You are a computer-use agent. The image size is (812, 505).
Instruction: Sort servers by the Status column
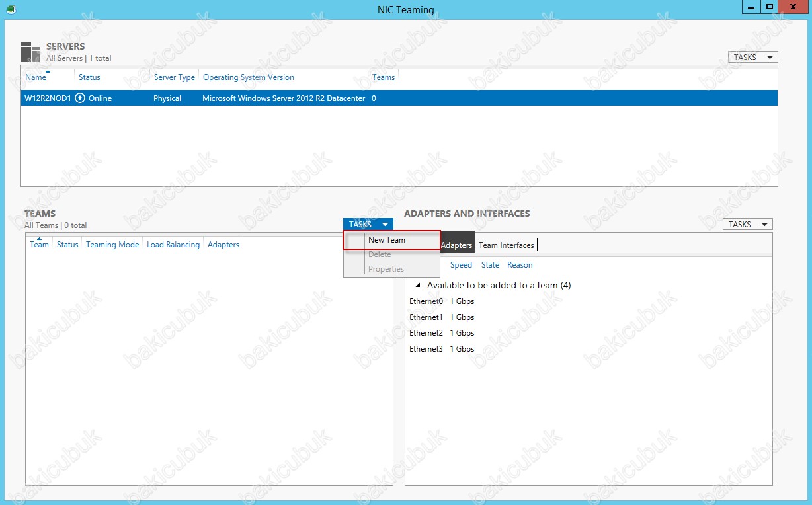89,77
